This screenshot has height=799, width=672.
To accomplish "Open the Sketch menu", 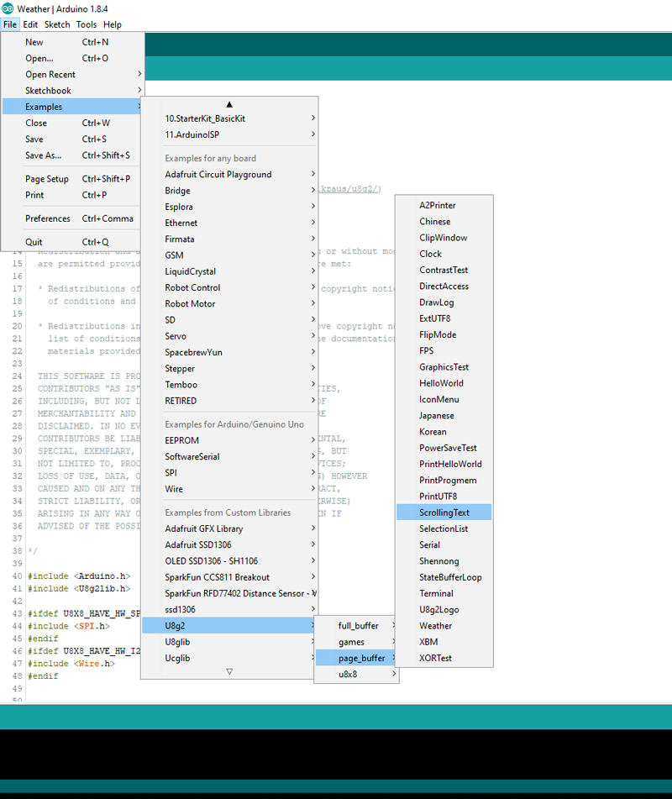I will coord(57,24).
